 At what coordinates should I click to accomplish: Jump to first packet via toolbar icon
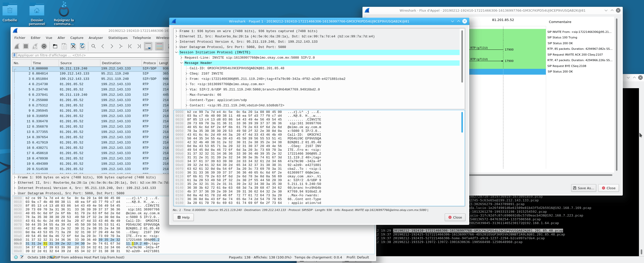(130, 46)
